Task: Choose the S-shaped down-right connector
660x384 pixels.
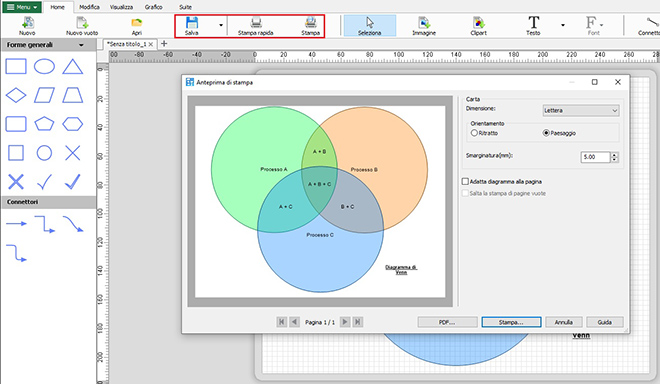Action: 16,253
